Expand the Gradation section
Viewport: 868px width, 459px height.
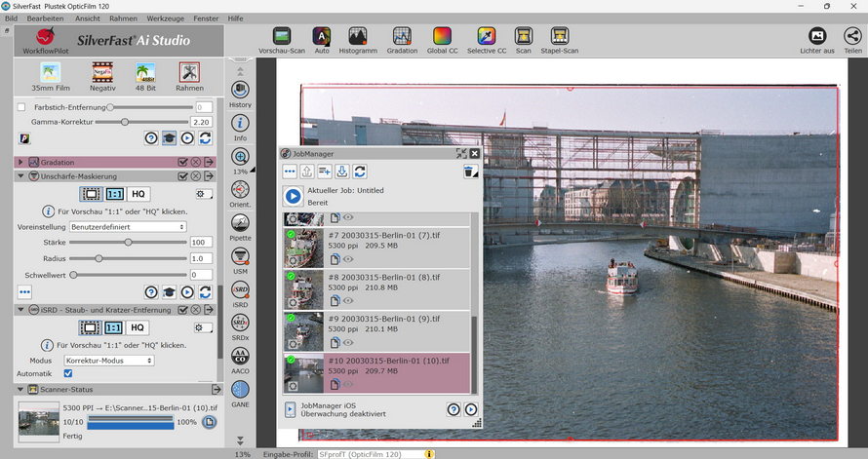pos(20,162)
